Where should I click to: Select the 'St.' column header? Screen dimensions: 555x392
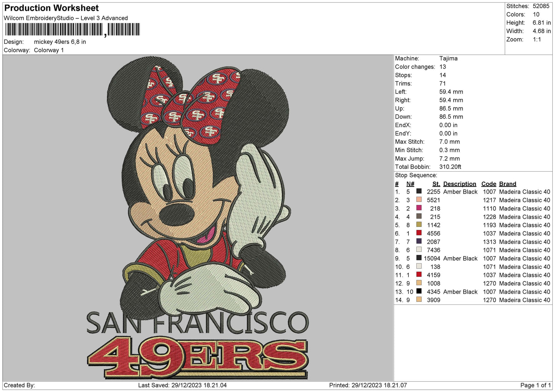click(436, 184)
